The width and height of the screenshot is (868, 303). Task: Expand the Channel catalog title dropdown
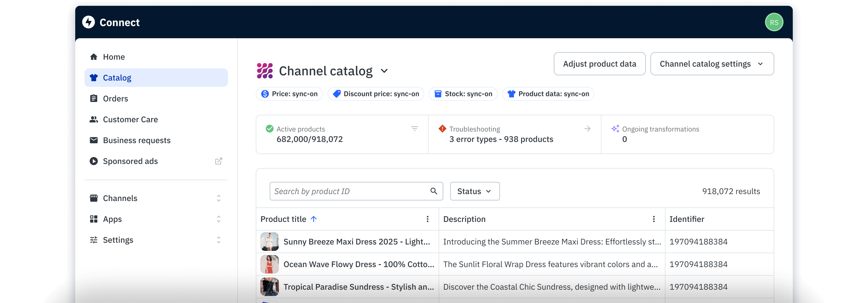coord(384,71)
